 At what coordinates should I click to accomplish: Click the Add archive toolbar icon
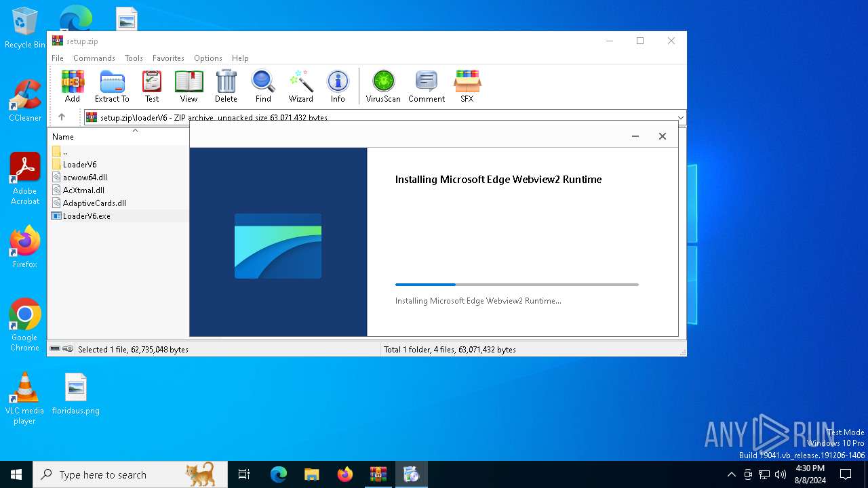point(73,86)
